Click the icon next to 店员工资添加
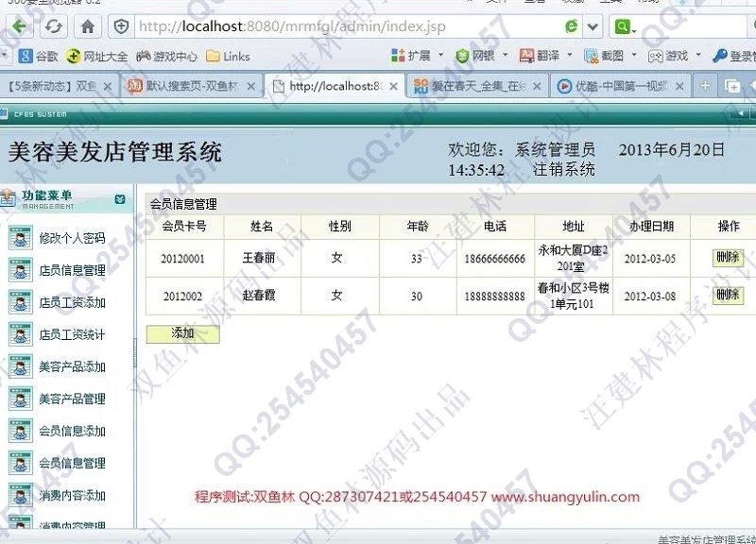 (x=20, y=302)
